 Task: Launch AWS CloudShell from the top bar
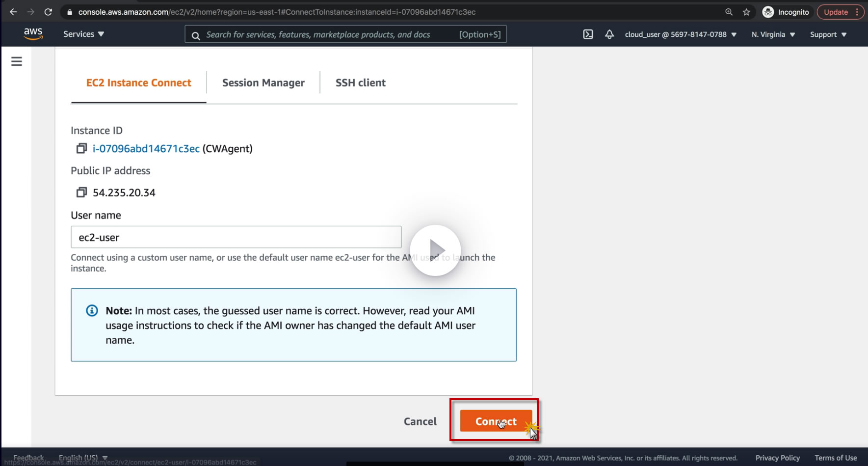coord(588,34)
